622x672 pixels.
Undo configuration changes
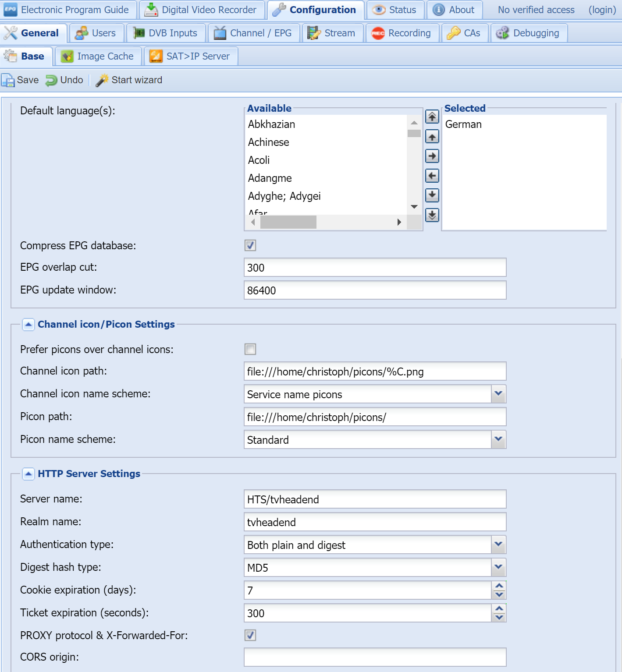point(64,80)
